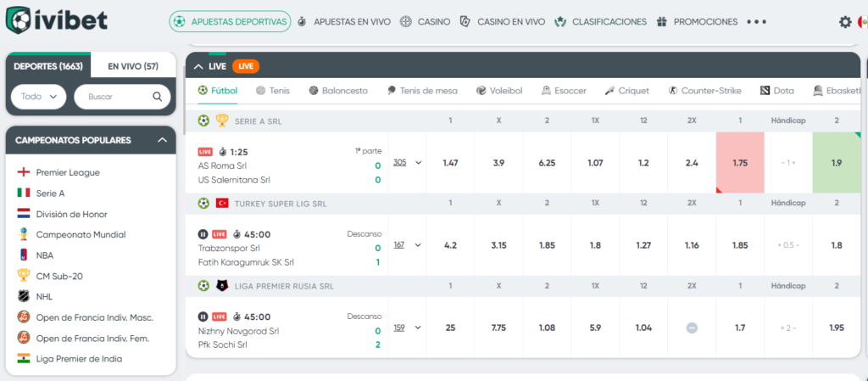The width and height of the screenshot is (868, 381).
Task: Expand markets arrow next to 159
Action: (418, 328)
